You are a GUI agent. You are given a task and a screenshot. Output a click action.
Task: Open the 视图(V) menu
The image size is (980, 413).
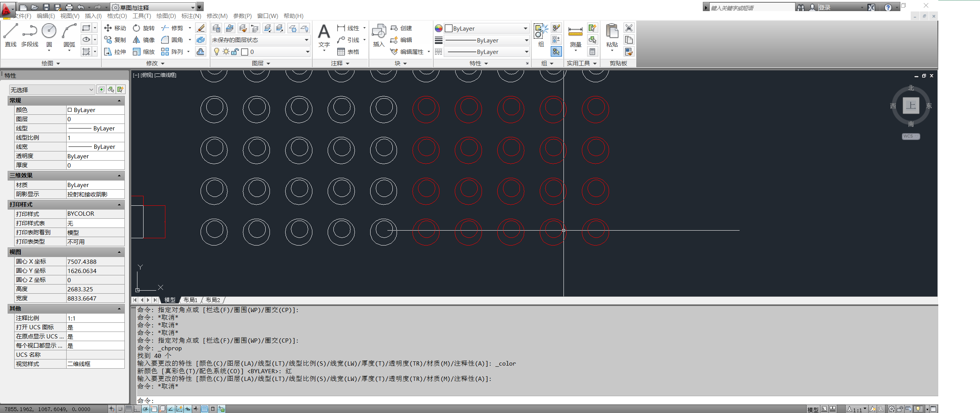70,16
